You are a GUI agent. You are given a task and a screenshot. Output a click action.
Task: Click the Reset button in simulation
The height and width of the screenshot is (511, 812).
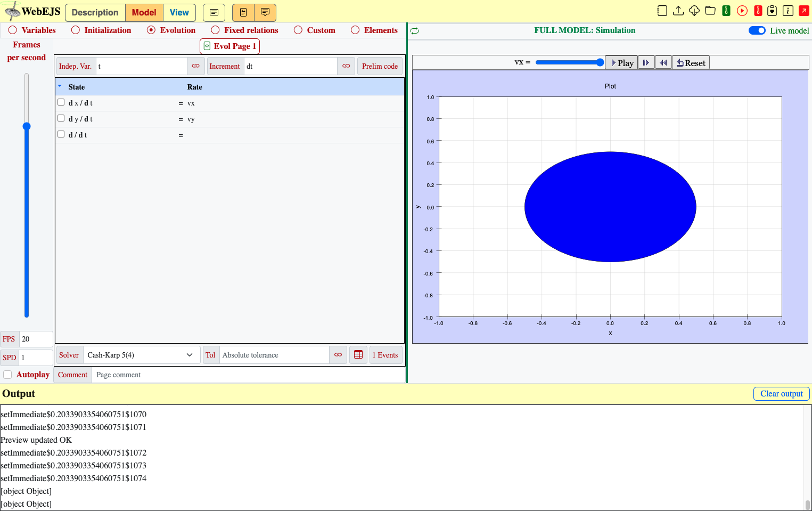tap(691, 63)
